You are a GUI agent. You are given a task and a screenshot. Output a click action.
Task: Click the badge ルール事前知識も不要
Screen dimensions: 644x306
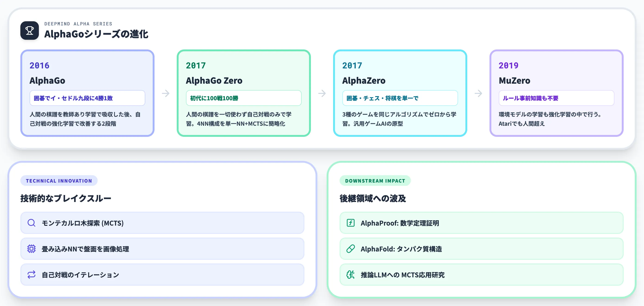[556, 98]
